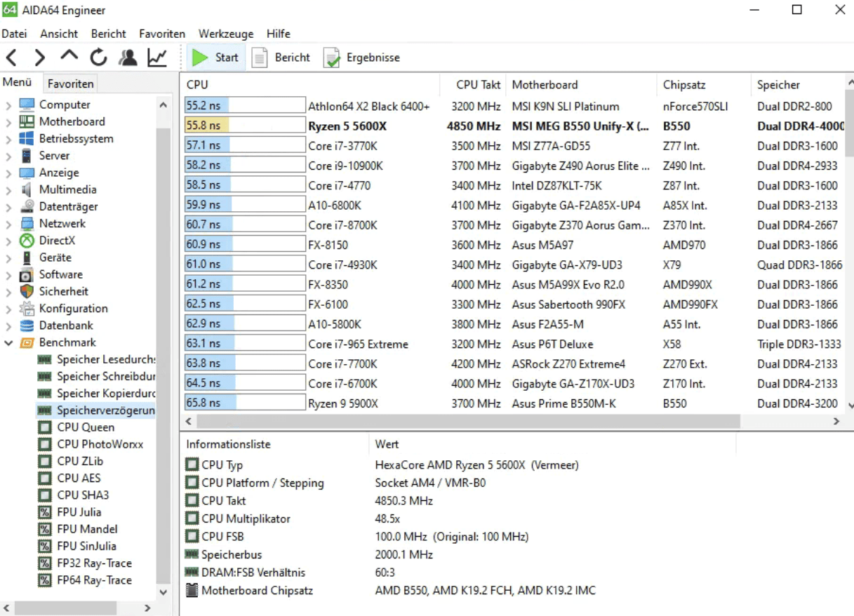
Task: Expand the Server tree node
Action: [x=8, y=156]
